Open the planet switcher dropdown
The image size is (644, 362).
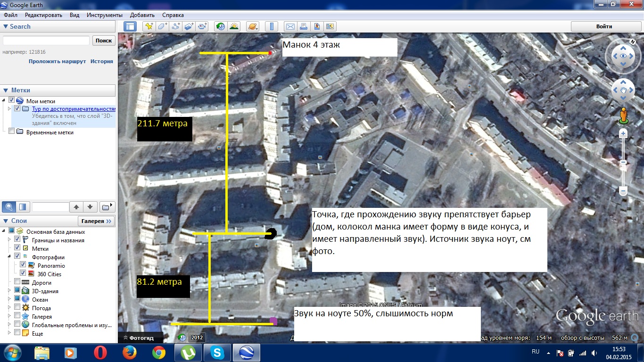[252, 26]
